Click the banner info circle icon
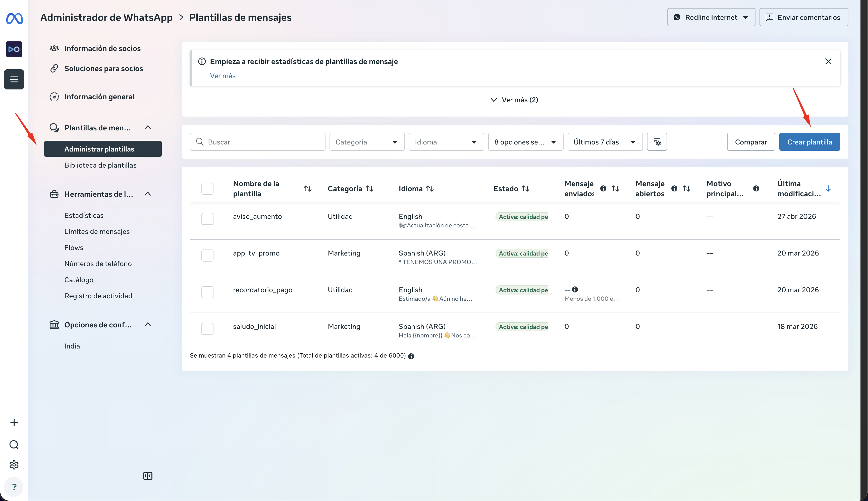Viewport: 868px width, 501px height. pyautogui.click(x=202, y=61)
